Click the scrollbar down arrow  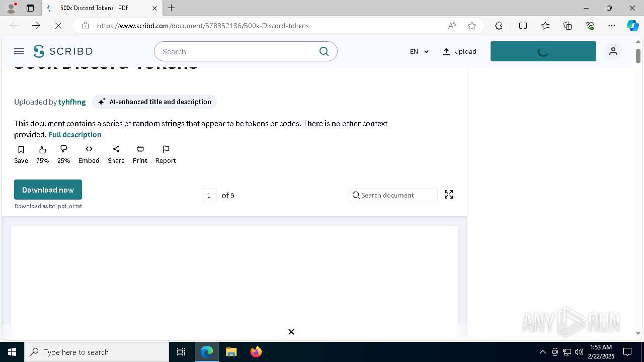[x=638, y=333]
